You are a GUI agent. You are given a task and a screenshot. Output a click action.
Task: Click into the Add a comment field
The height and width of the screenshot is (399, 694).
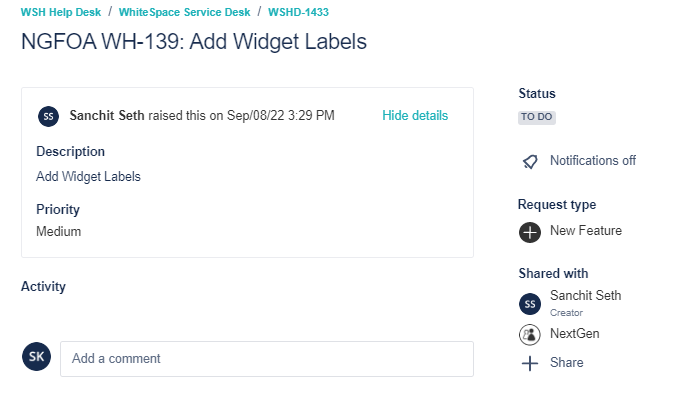pyautogui.click(x=267, y=359)
